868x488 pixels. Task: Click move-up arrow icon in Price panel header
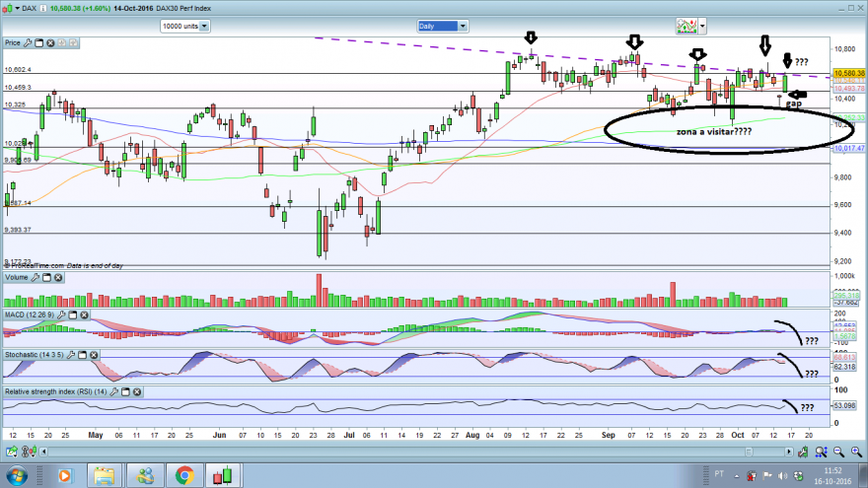(x=62, y=42)
